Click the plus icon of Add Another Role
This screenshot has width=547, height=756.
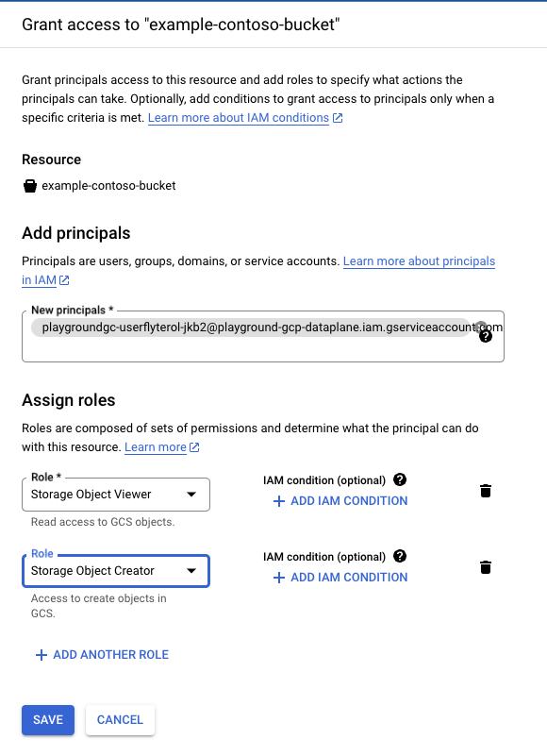point(41,655)
